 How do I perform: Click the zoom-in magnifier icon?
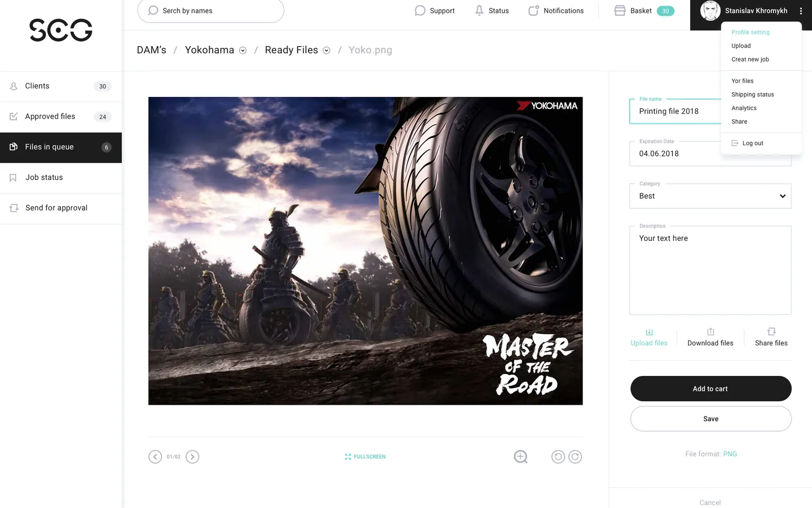coord(521,457)
